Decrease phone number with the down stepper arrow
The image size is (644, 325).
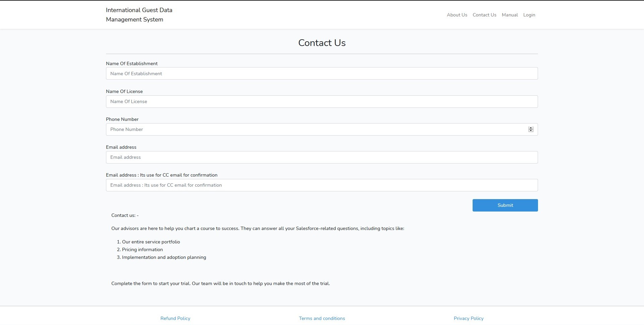click(x=531, y=131)
